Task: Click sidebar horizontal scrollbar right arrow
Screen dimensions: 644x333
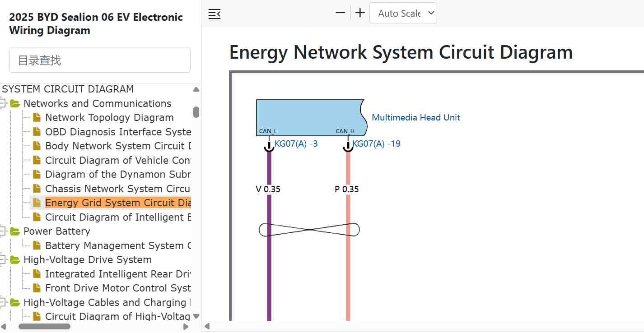Action: [186, 326]
